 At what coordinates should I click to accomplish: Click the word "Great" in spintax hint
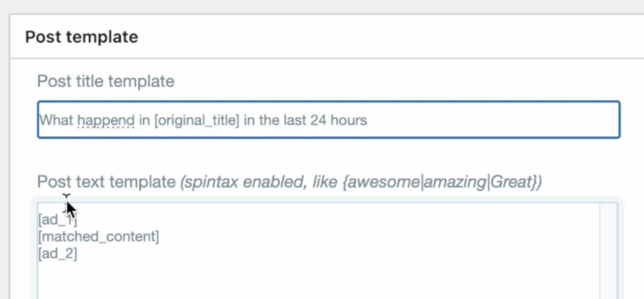click(x=511, y=183)
